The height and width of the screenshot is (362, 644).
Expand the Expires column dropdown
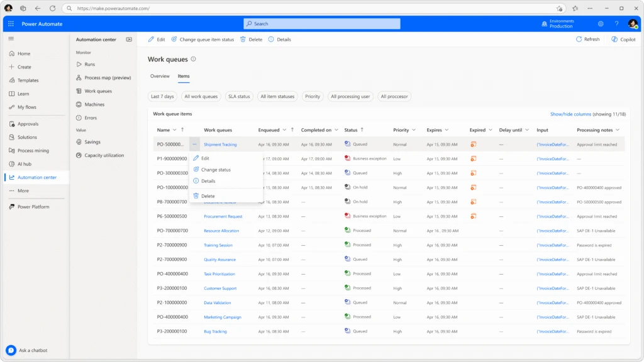click(x=446, y=130)
